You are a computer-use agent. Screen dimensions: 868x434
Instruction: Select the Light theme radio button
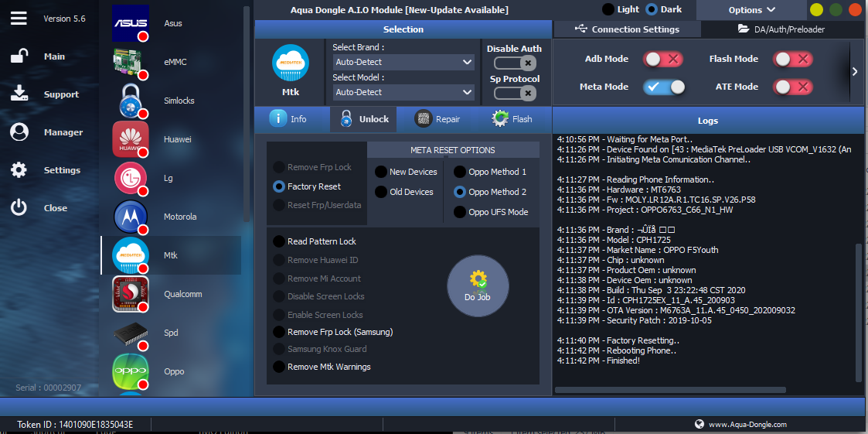pyautogui.click(x=608, y=9)
